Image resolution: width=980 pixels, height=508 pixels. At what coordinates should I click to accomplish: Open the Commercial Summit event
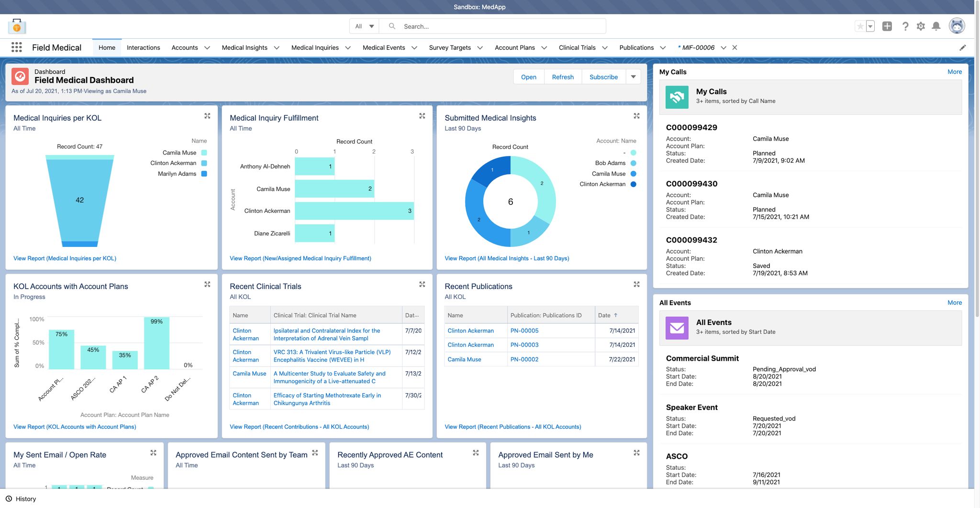coord(702,358)
